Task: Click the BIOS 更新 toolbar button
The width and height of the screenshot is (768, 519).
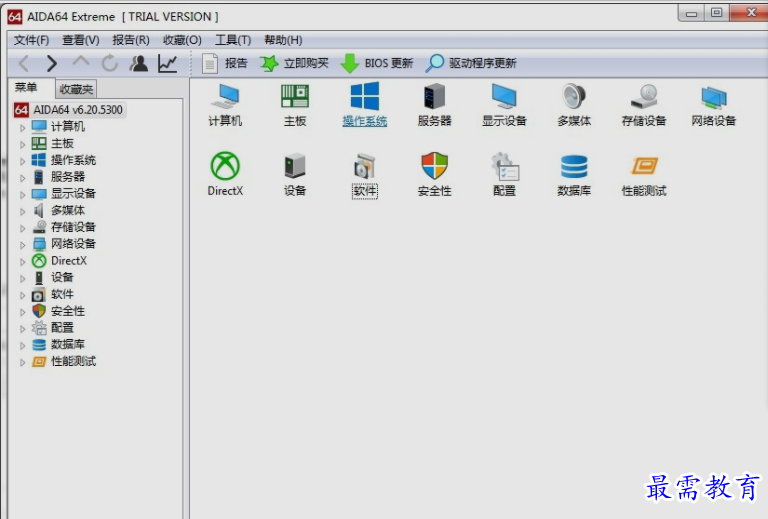Action: (x=377, y=63)
